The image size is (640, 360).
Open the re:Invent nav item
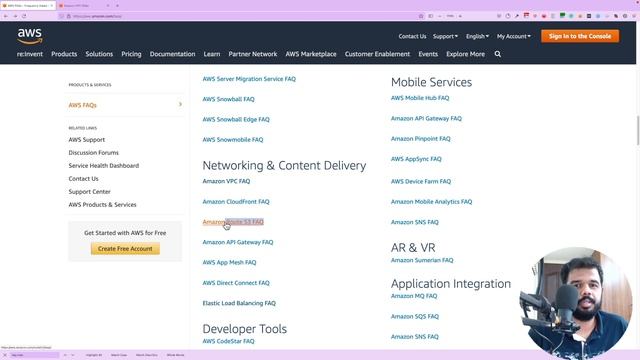30,54
